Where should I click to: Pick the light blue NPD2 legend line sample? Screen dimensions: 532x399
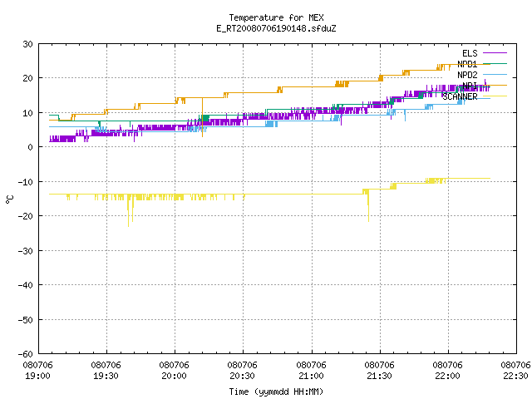[x=495, y=75]
